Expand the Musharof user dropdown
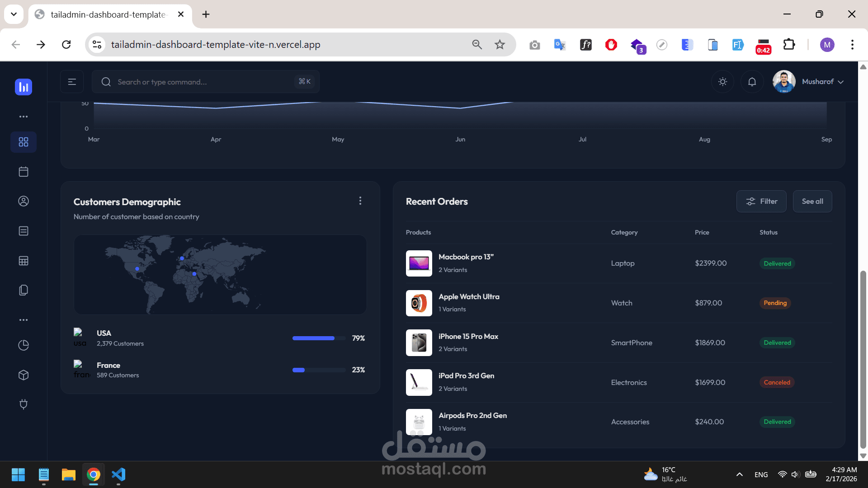Screen dimensions: 868x488 [822, 82]
